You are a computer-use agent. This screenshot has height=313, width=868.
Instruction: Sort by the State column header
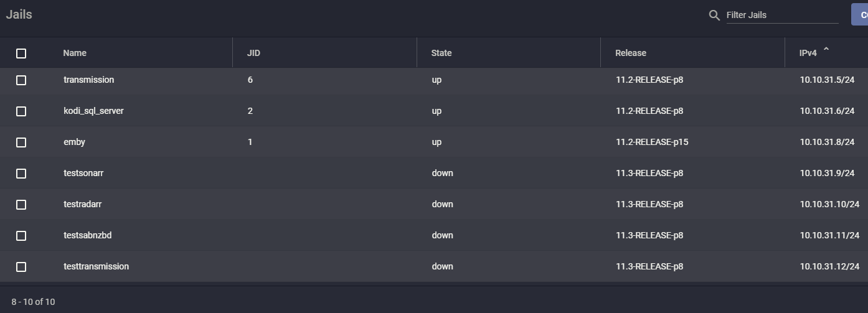point(441,53)
